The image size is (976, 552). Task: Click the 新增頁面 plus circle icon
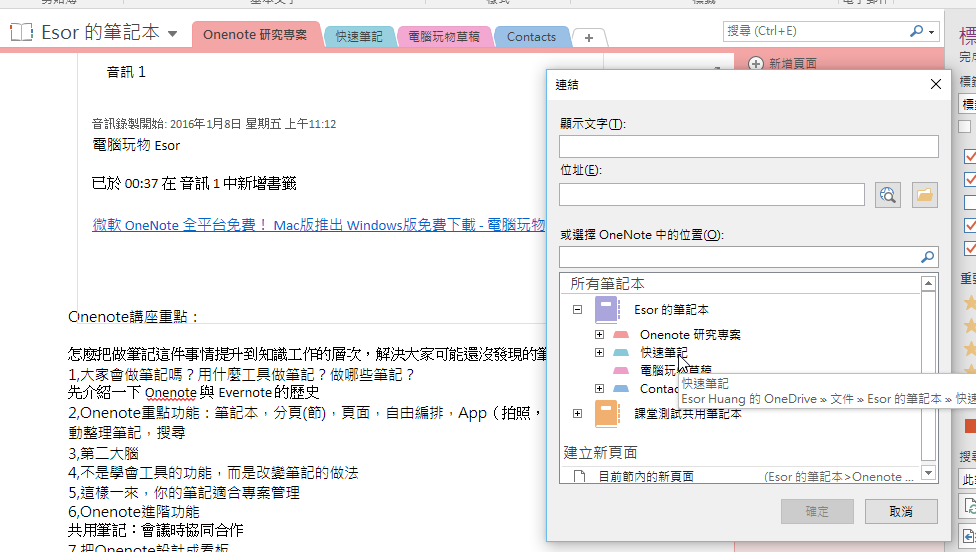click(756, 63)
